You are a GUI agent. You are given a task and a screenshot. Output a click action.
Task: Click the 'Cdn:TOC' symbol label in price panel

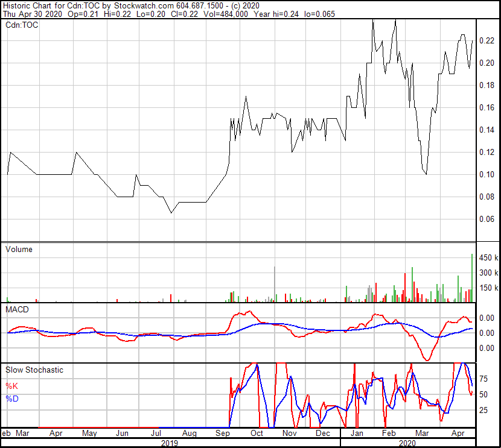[x=22, y=25]
